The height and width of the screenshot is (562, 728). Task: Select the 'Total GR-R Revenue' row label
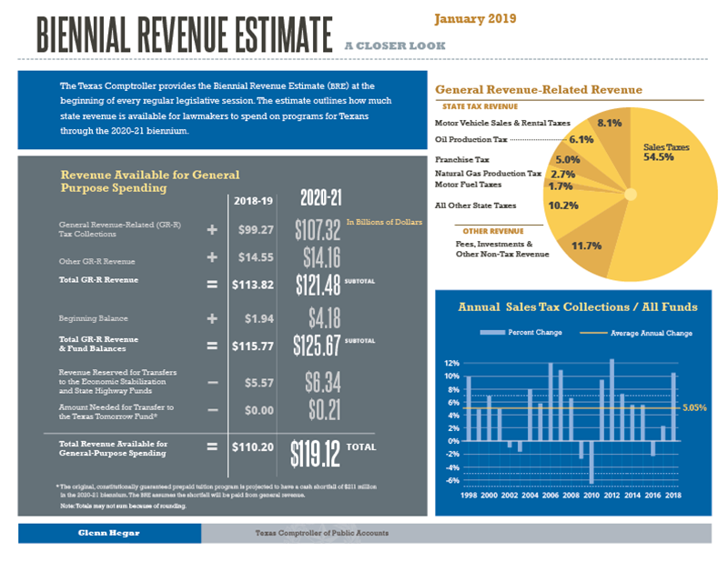[98, 280]
